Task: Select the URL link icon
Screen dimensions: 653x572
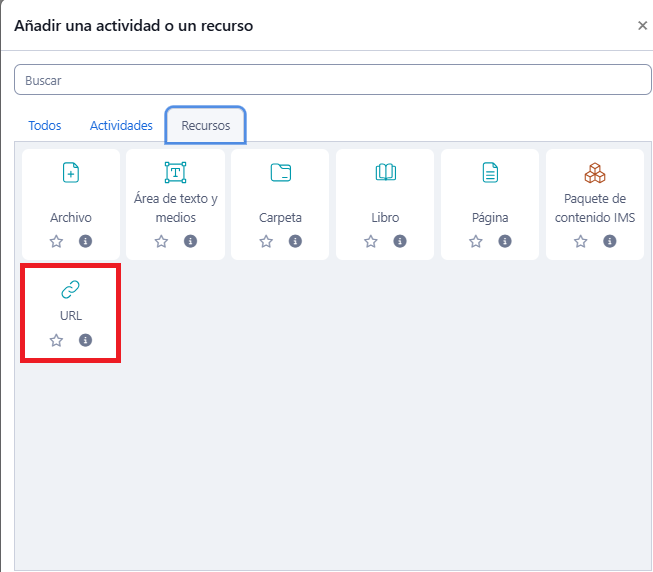Action: (71, 290)
